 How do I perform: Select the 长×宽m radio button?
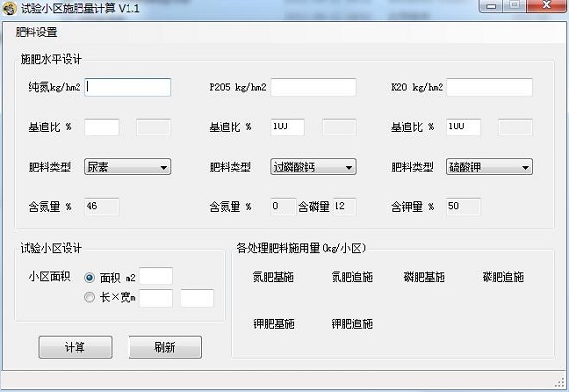(x=89, y=297)
